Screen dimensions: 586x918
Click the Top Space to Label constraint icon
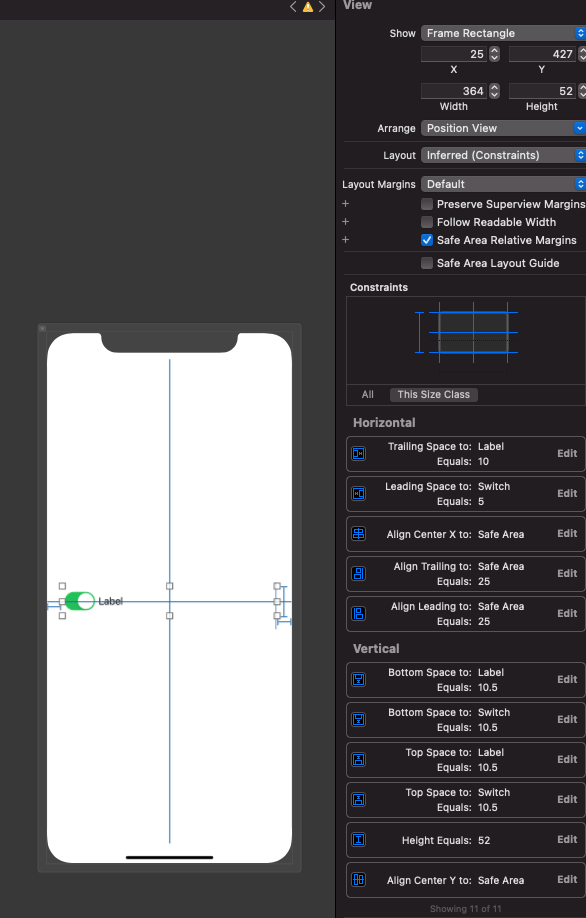click(x=359, y=760)
